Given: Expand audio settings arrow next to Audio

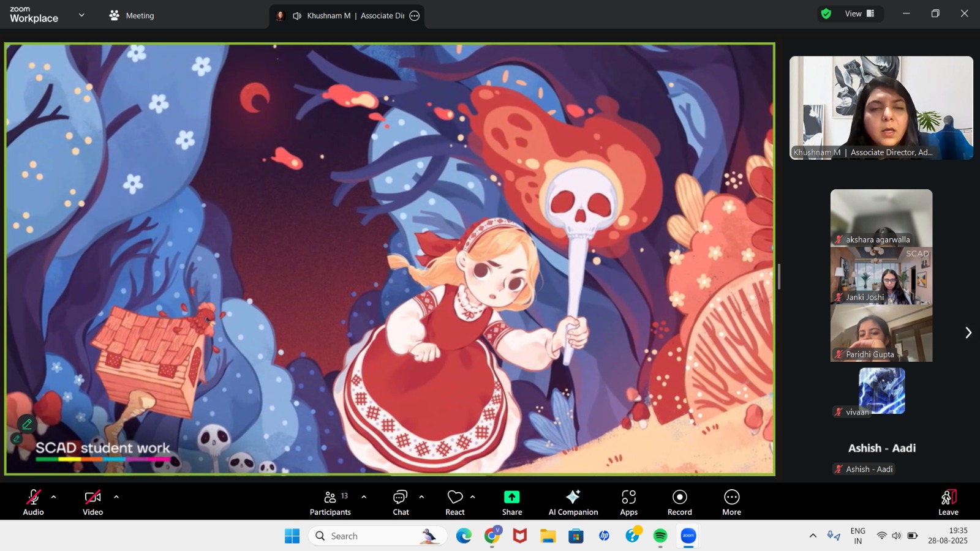Looking at the screenshot, I should [54, 497].
